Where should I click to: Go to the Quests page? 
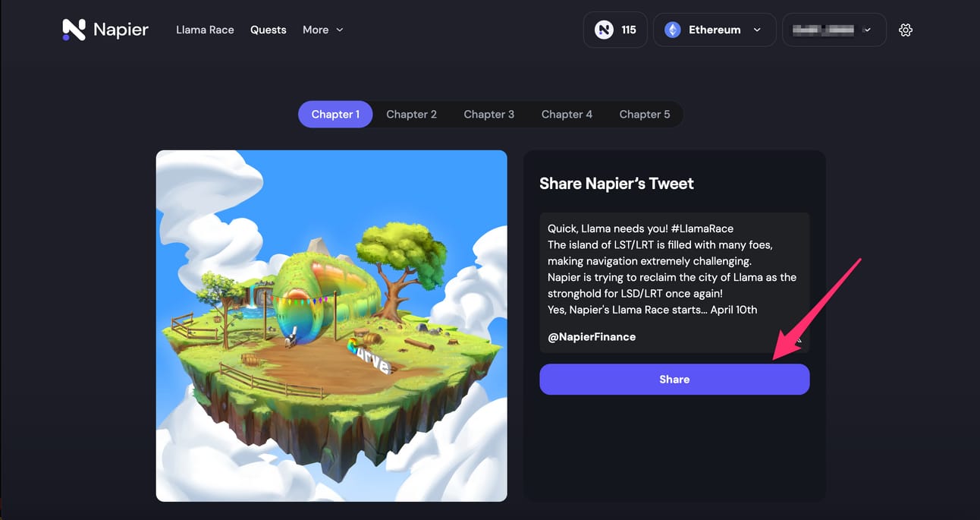coord(269,30)
